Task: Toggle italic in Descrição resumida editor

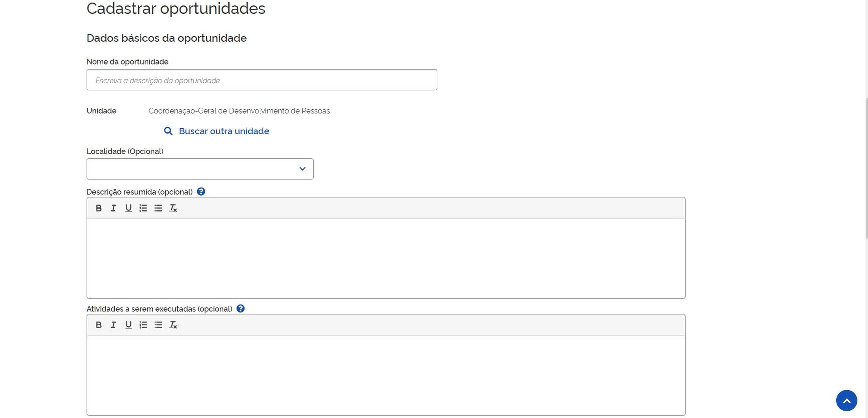Action: (x=113, y=208)
